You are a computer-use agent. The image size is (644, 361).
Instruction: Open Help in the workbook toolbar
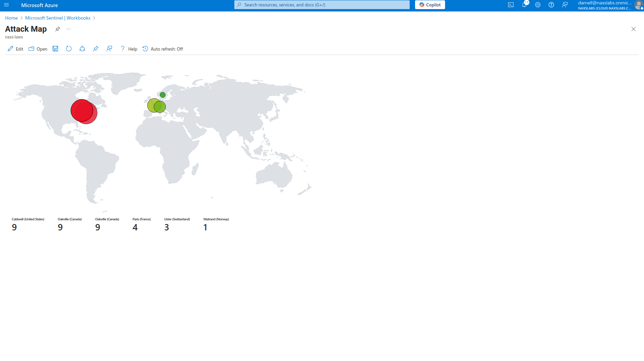[129, 49]
